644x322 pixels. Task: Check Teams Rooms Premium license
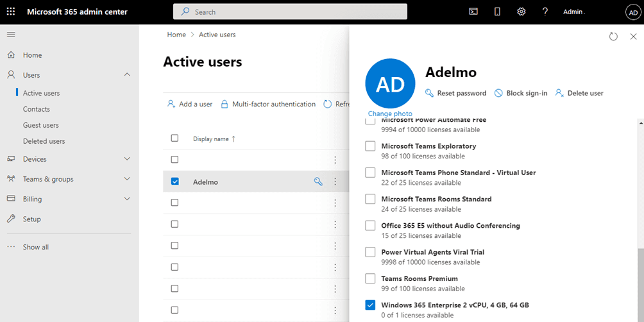click(370, 278)
